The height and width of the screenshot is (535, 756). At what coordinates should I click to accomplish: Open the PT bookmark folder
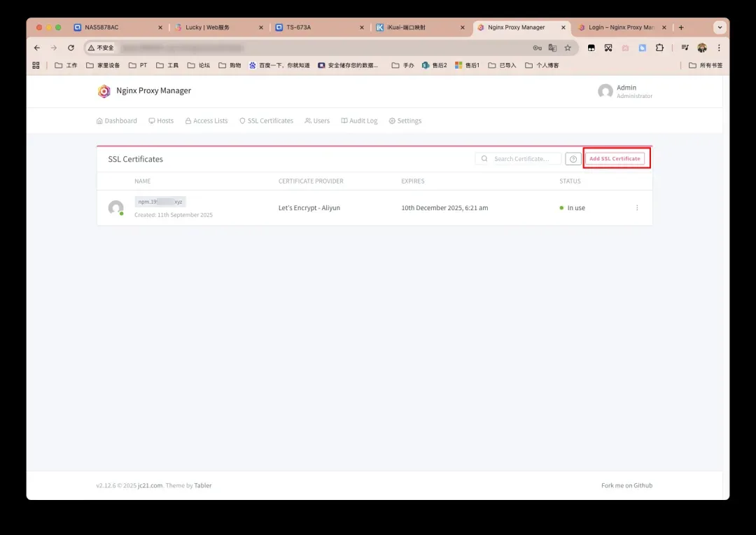[x=138, y=65]
